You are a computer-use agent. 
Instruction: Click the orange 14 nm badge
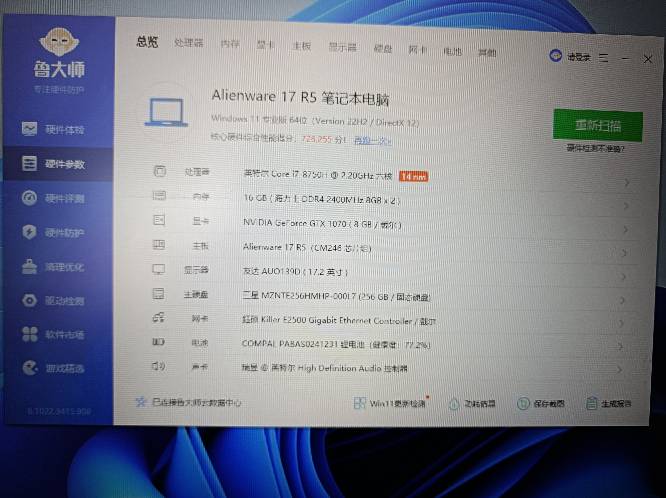click(x=413, y=176)
